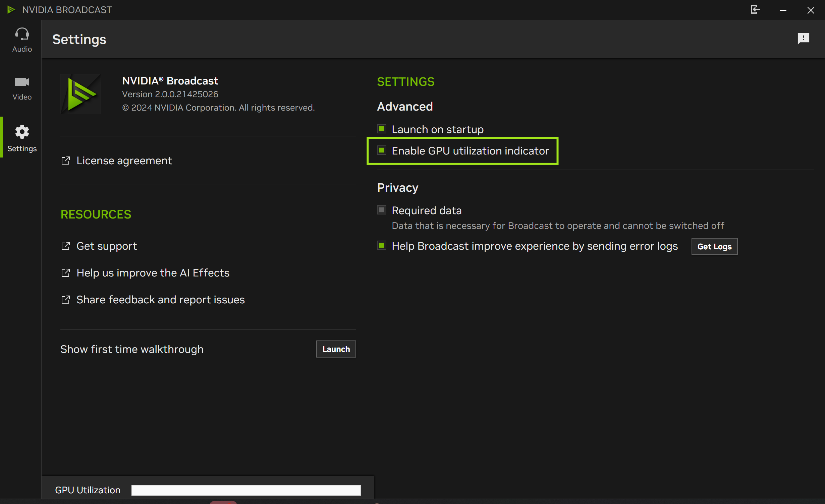Minimize the NVIDIA Broadcast window
Image resolution: width=825 pixels, height=504 pixels.
click(x=783, y=10)
